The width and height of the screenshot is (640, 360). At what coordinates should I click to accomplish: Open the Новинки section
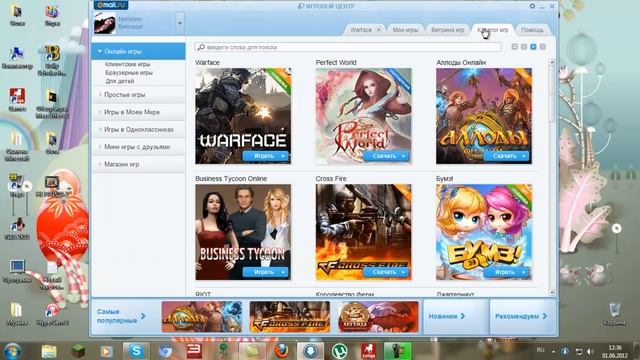tap(456, 316)
